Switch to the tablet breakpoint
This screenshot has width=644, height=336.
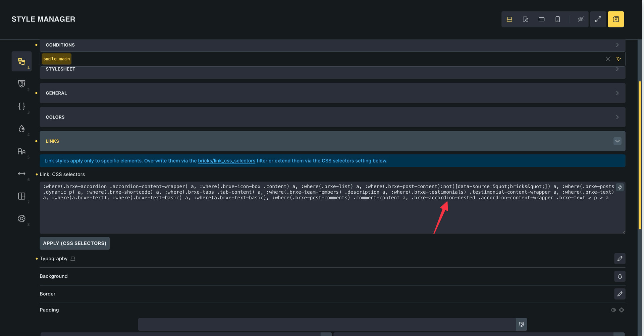pos(525,19)
